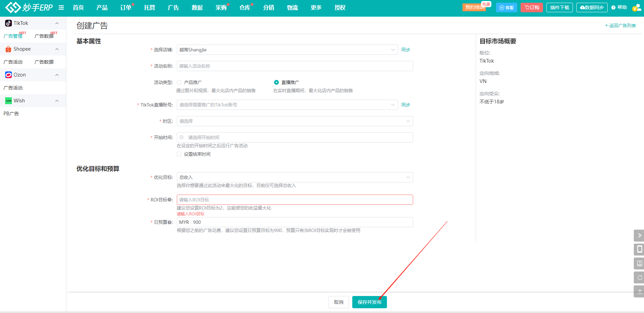Focus the 日预算 input with 900
This screenshot has width=644, height=313.
(295, 222)
